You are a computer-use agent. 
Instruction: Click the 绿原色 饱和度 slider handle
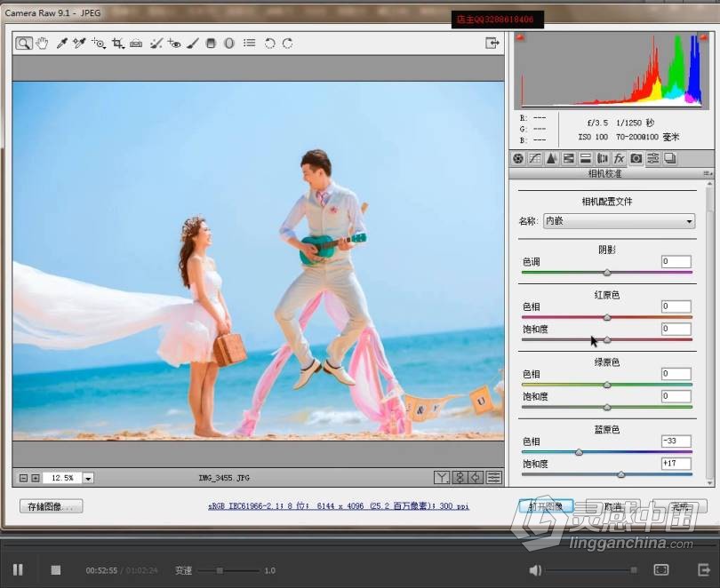[x=607, y=408]
